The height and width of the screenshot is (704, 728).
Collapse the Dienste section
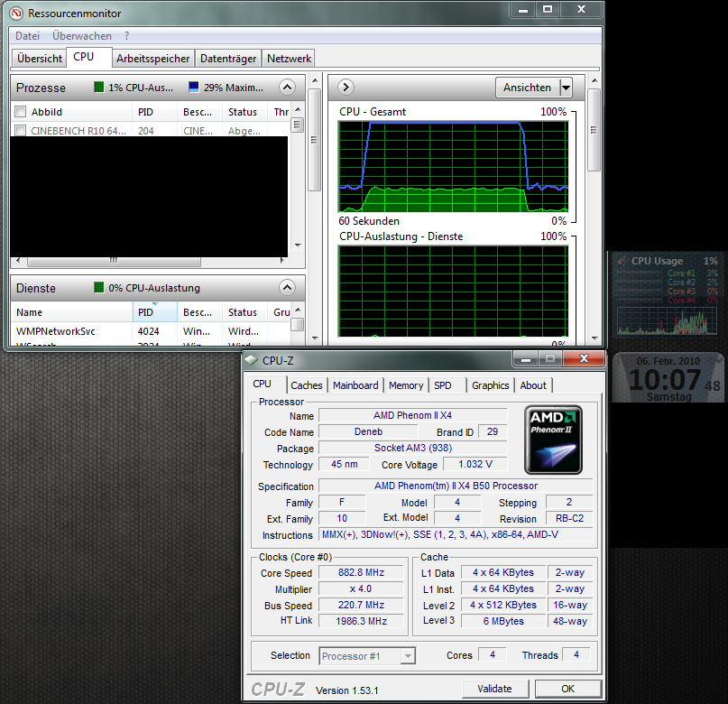288,287
